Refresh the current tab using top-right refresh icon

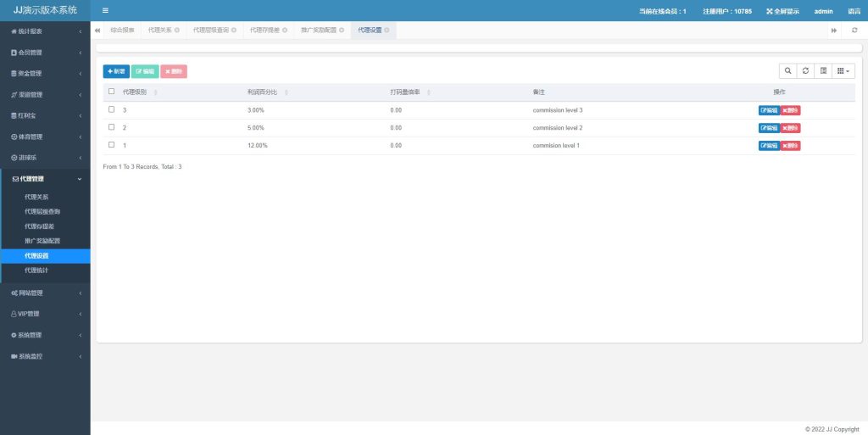(x=854, y=31)
